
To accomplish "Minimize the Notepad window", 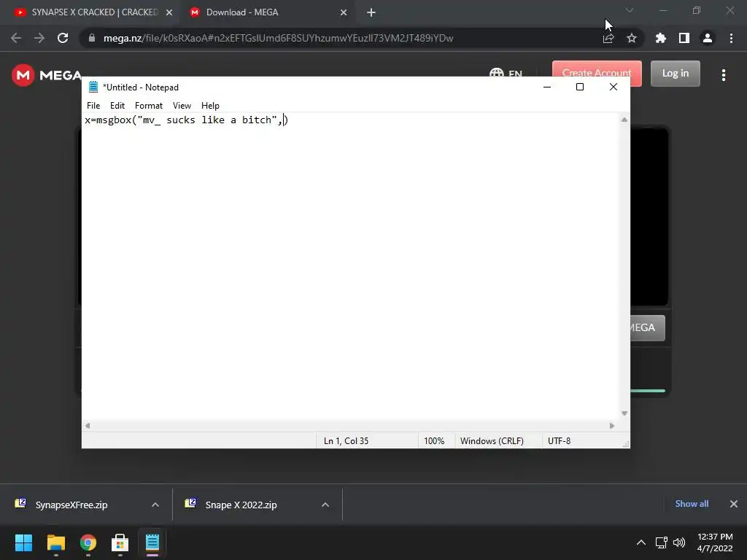I will 547,87.
